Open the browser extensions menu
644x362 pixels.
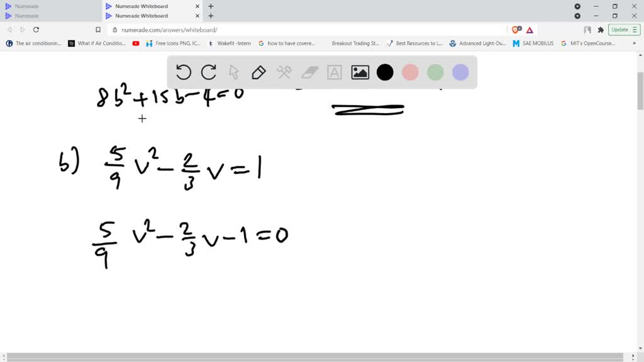click(601, 30)
